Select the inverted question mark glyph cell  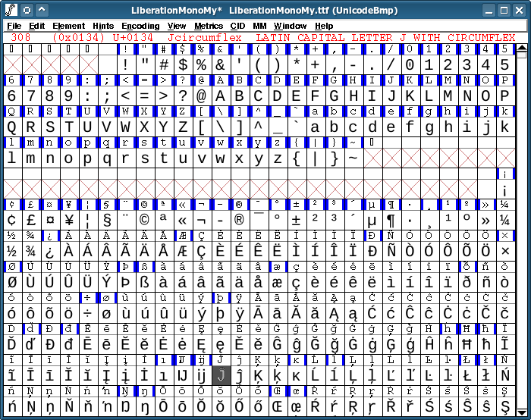(50, 252)
